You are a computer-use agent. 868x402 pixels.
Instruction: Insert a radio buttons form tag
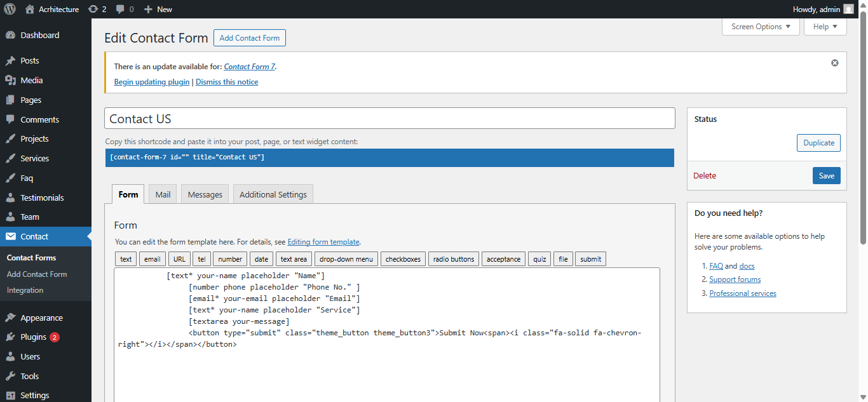point(454,259)
